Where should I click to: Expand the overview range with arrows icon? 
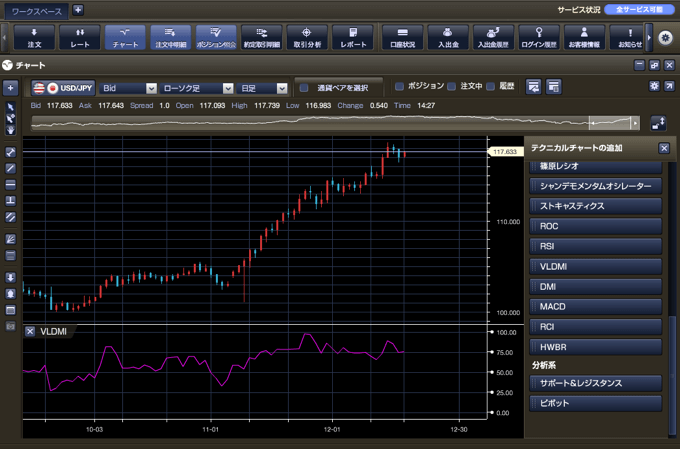[x=658, y=123]
